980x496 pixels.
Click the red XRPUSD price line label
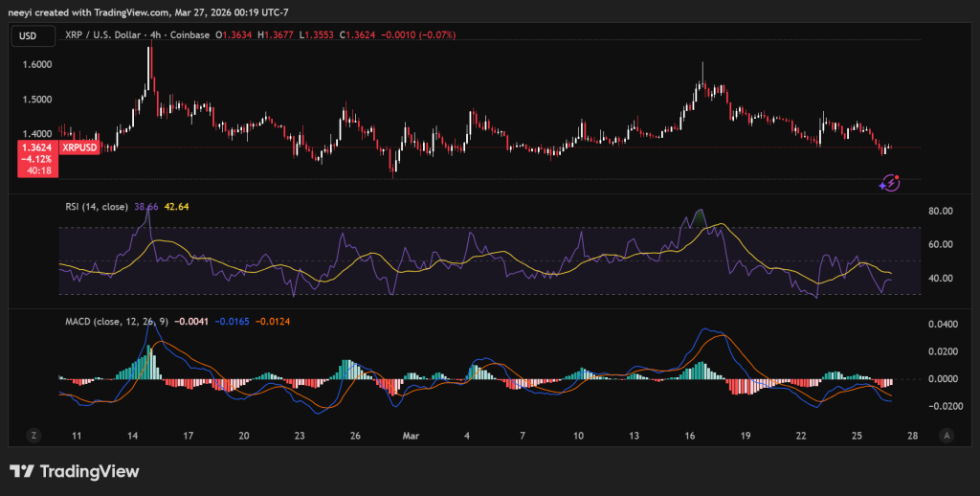[78, 148]
